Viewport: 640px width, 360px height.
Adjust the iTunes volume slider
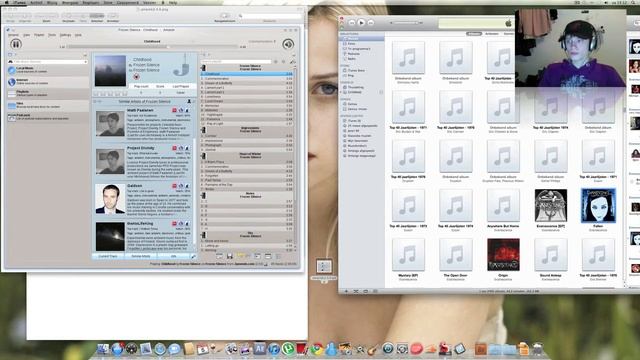tap(406, 23)
